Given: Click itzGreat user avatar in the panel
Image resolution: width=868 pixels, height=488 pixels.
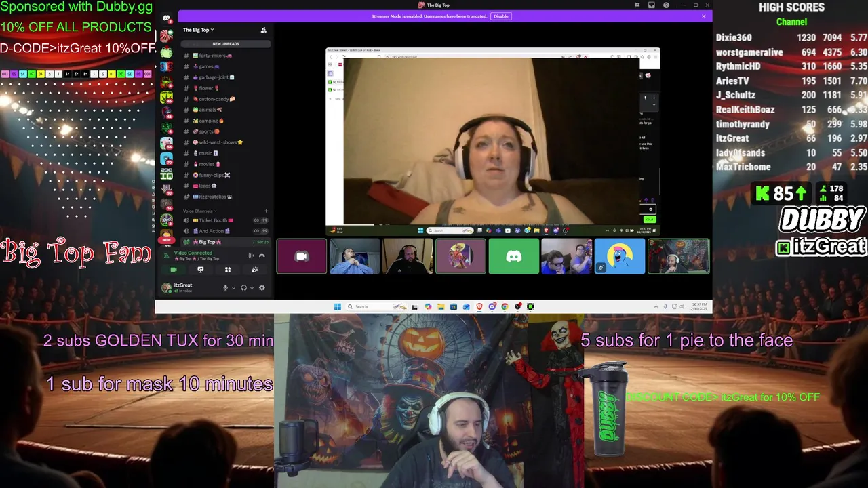Looking at the screenshot, I should (166, 288).
